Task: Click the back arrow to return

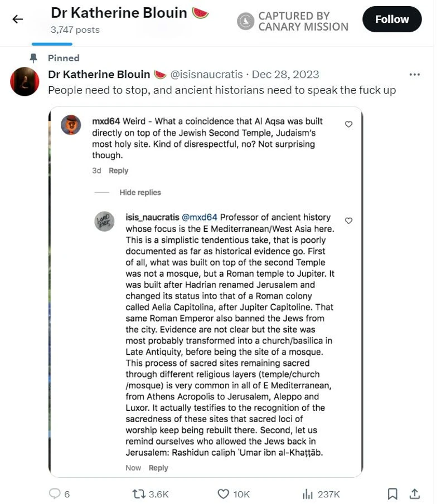Action: pos(17,19)
